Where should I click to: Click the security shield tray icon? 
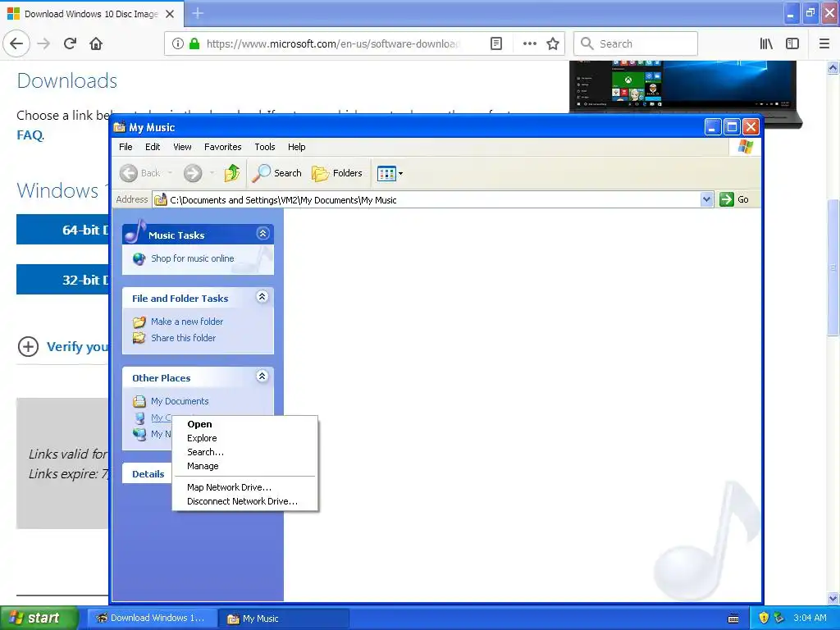click(764, 618)
